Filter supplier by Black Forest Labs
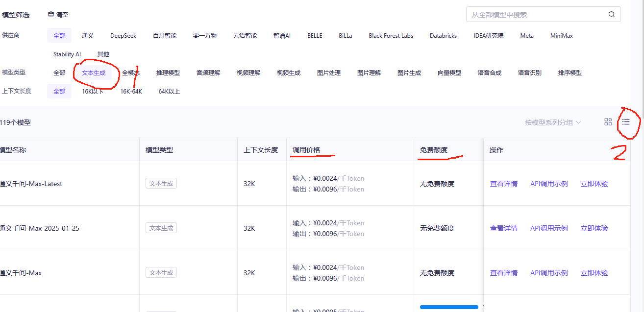 click(391, 36)
